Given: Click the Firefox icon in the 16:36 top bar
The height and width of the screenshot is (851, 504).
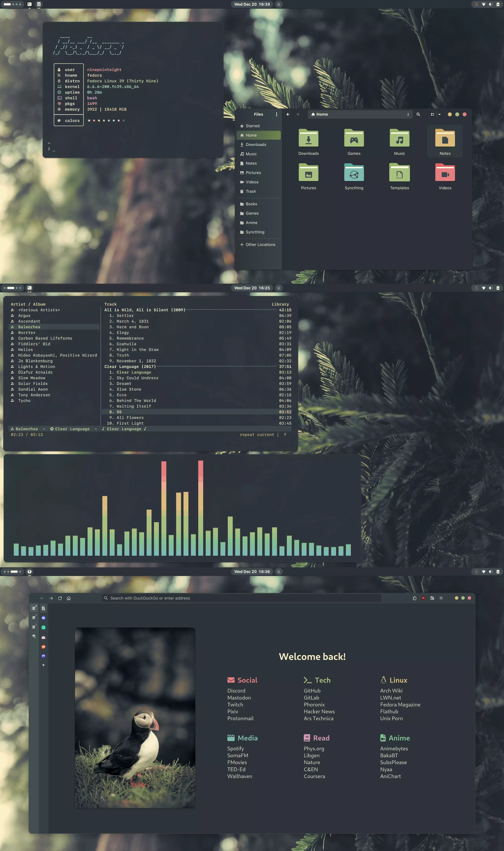Looking at the screenshot, I should point(30,572).
